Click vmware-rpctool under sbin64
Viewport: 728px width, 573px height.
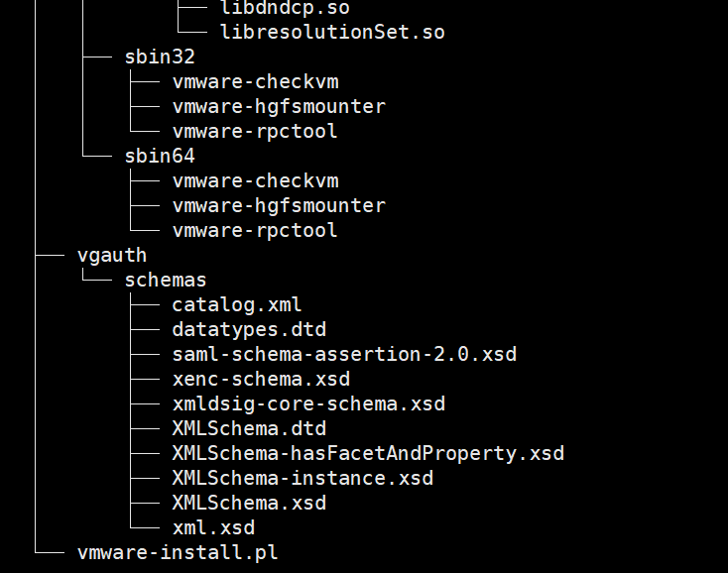(x=255, y=230)
